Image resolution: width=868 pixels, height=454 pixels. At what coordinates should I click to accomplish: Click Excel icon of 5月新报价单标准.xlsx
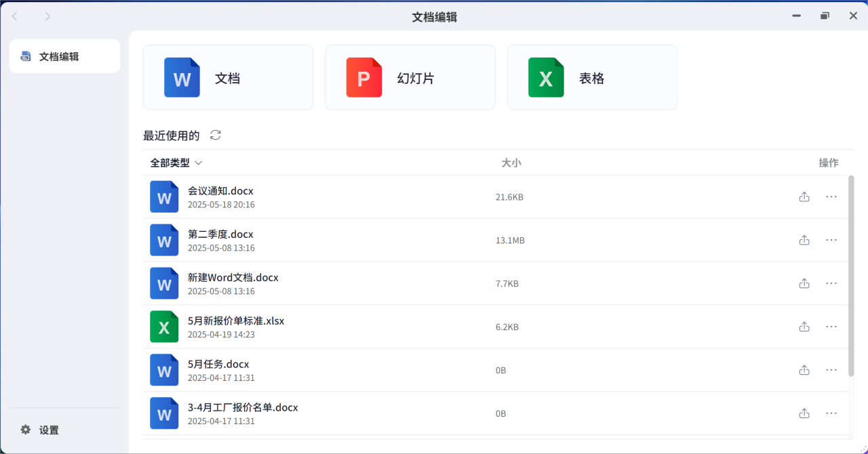click(164, 327)
